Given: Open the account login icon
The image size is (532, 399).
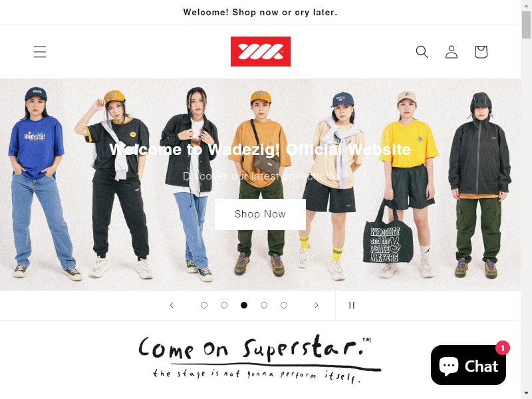Looking at the screenshot, I should [452, 52].
